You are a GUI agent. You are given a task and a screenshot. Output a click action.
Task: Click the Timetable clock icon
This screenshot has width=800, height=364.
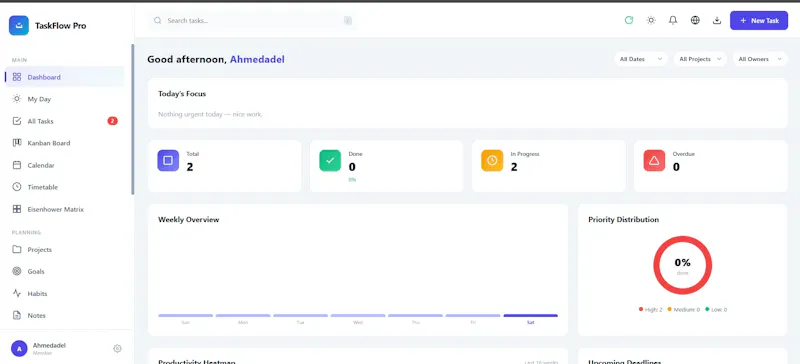[17, 187]
